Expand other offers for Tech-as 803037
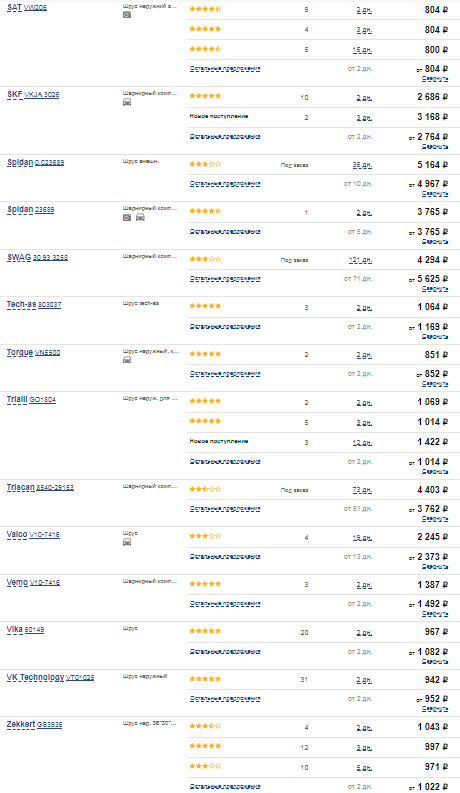Image resolution: width=460 pixels, height=793 pixels. (x=225, y=327)
